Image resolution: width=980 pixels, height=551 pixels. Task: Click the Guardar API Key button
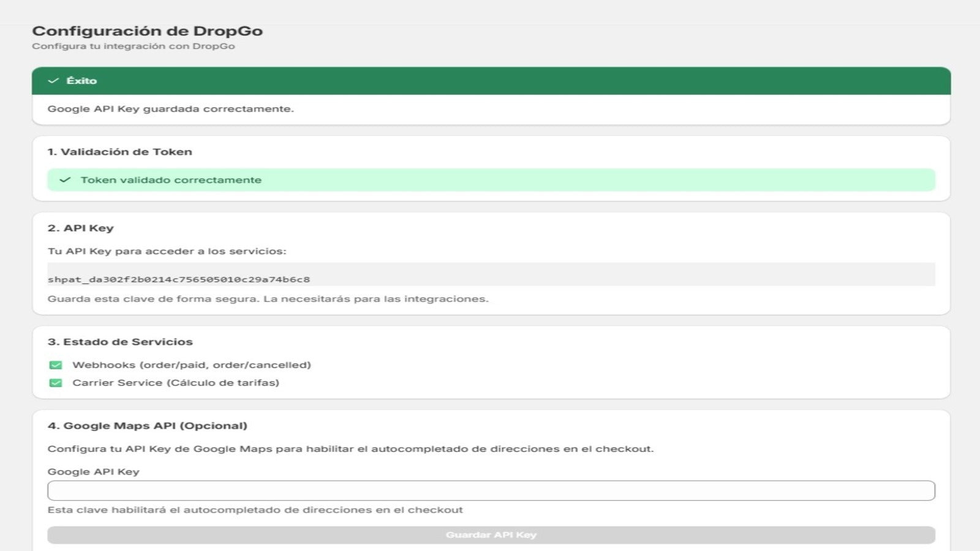click(491, 535)
